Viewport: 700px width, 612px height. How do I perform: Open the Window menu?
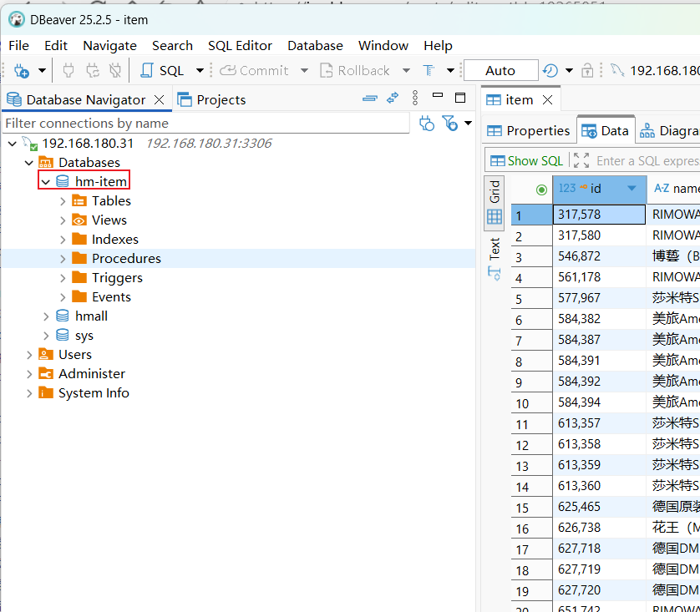pos(383,45)
